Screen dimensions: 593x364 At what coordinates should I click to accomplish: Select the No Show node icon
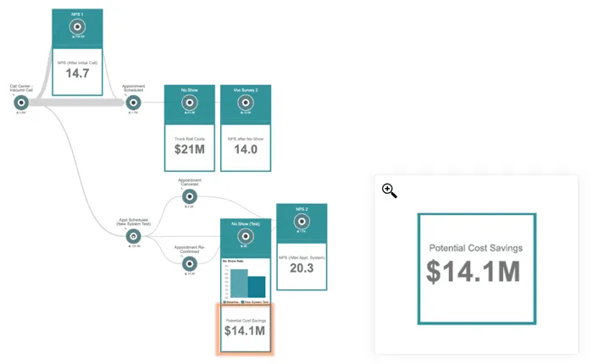click(x=190, y=102)
